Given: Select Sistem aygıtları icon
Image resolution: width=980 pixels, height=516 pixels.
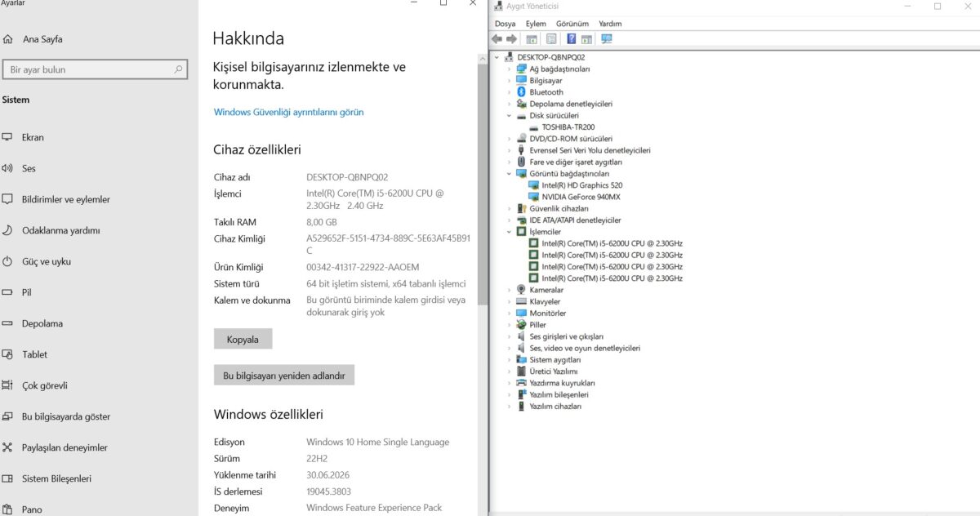Looking at the screenshot, I should pos(521,359).
